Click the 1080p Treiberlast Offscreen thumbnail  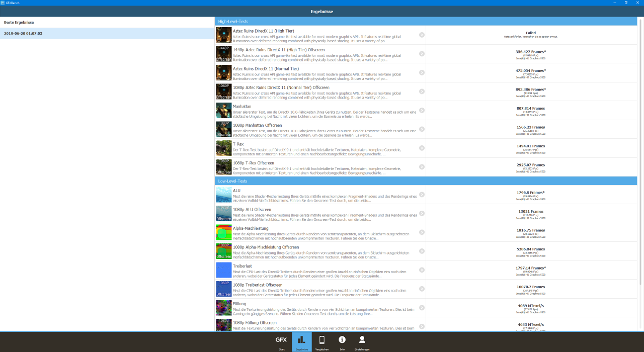[x=224, y=289]
